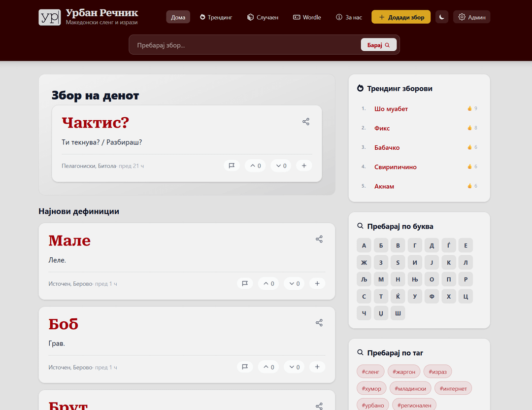532x410 pixels.
Task: Click the Урбан Речник logo
Action: click(x=49, y=17)
